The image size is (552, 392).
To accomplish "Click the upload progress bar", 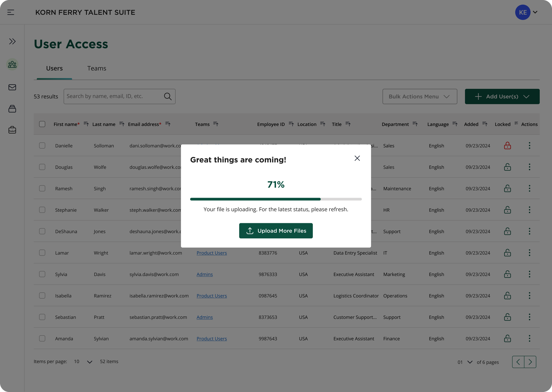I will coord(276,199).
